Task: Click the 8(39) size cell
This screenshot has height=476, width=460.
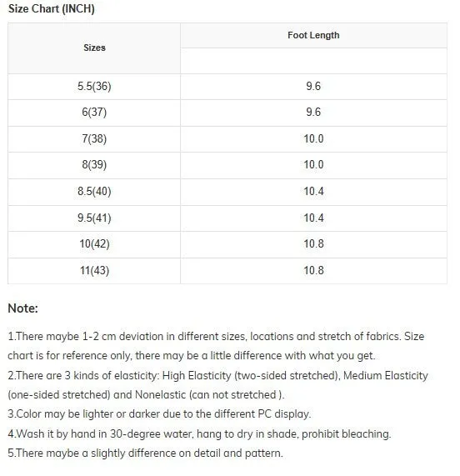Action: tap(94, 165)
